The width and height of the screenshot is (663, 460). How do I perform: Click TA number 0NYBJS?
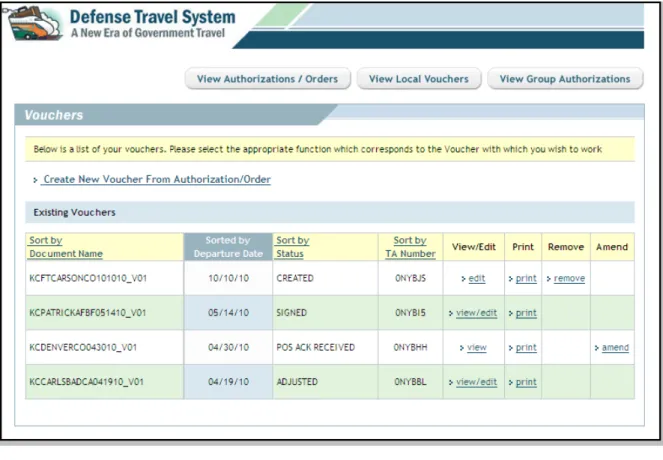(410, 279)
